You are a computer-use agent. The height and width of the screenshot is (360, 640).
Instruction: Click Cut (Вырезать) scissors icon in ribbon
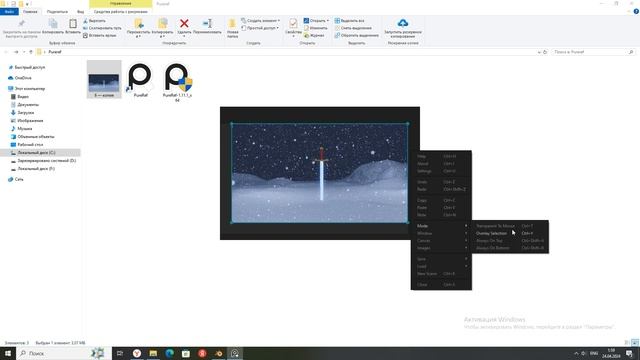click(x=86, y=20)
